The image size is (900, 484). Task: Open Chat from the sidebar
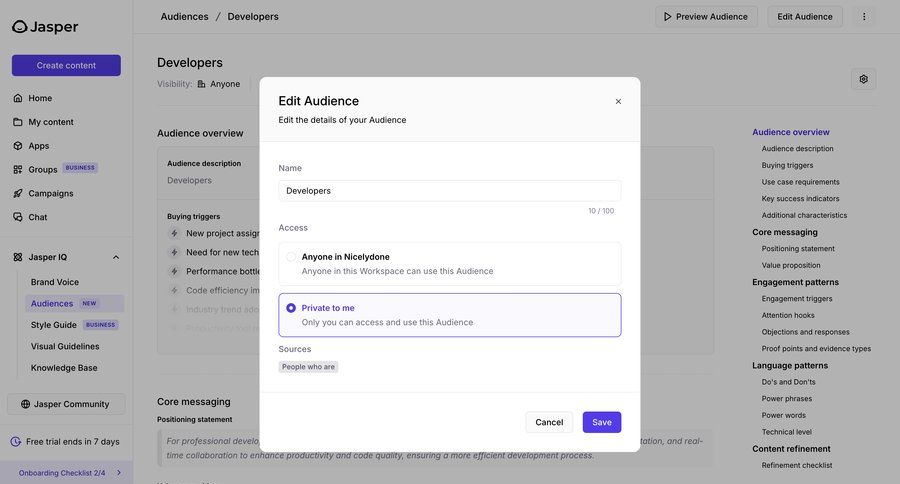(x=38, y=217)
